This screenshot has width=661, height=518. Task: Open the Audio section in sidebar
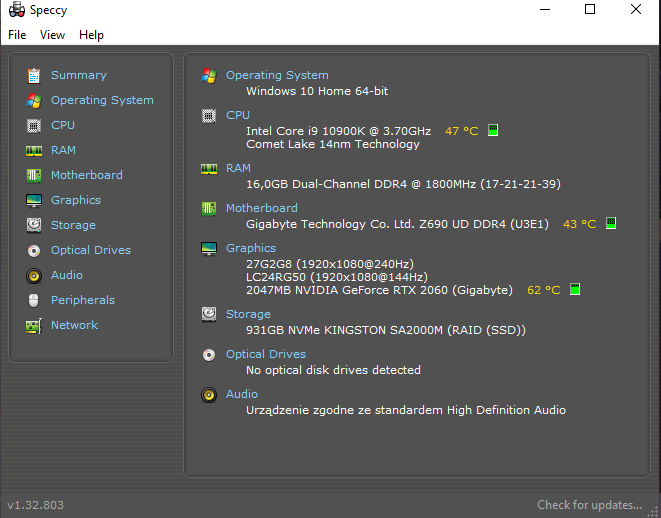[x=67, y=275]
